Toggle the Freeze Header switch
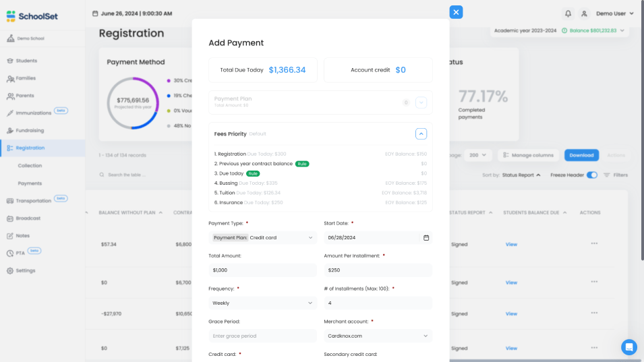644x362 pixels. [591, 175]
